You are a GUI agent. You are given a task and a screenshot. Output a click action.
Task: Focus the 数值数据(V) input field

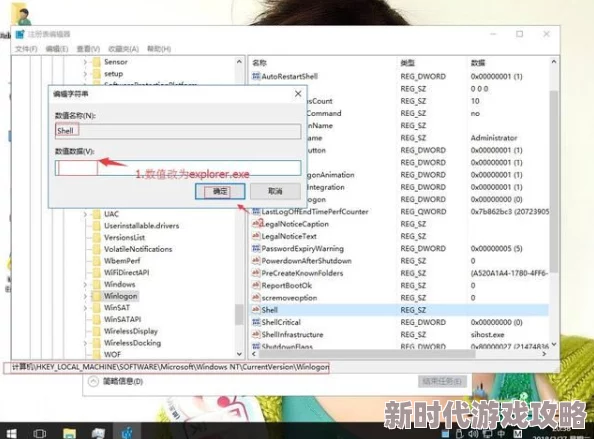pos(178,168)
